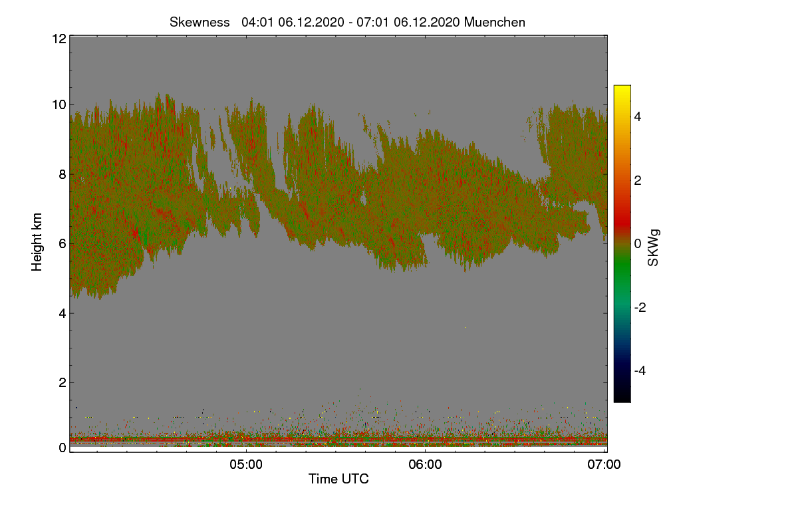Click the red near-surface layer in plot
798x532 pixels.
338,440
